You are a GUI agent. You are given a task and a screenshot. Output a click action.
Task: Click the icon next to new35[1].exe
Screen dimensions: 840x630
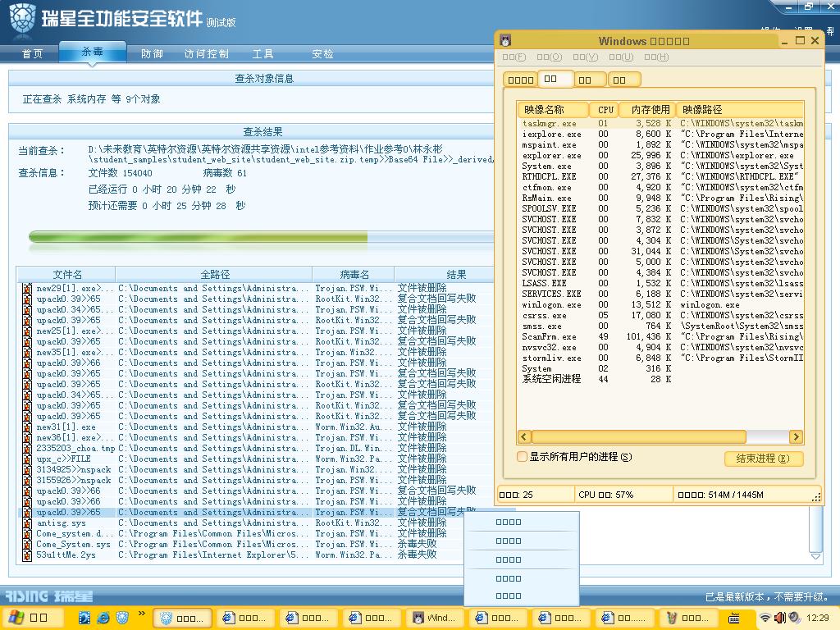[x=27, y=353]
